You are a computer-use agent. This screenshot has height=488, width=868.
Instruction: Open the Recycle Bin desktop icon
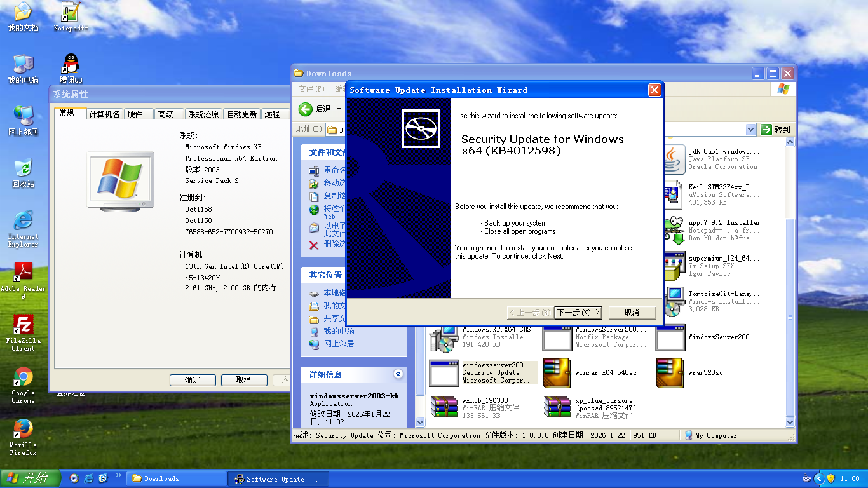pos(24,168)
